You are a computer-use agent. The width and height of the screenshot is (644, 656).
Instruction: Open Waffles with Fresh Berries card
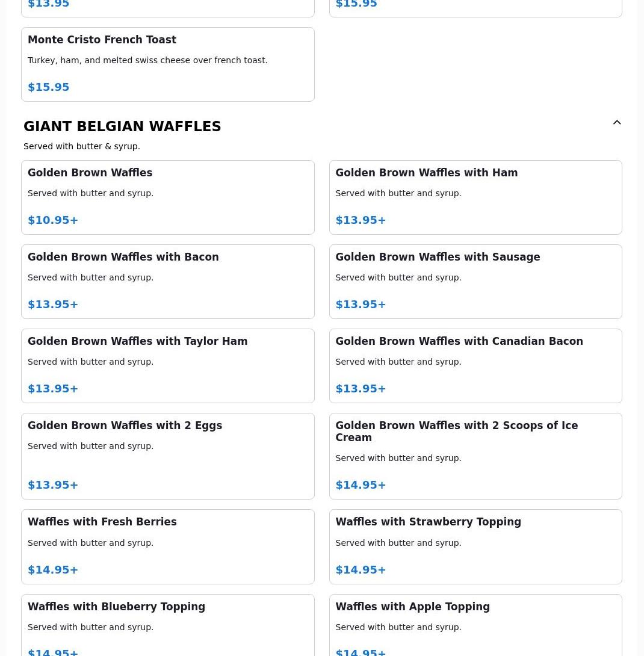pos(168,547)
